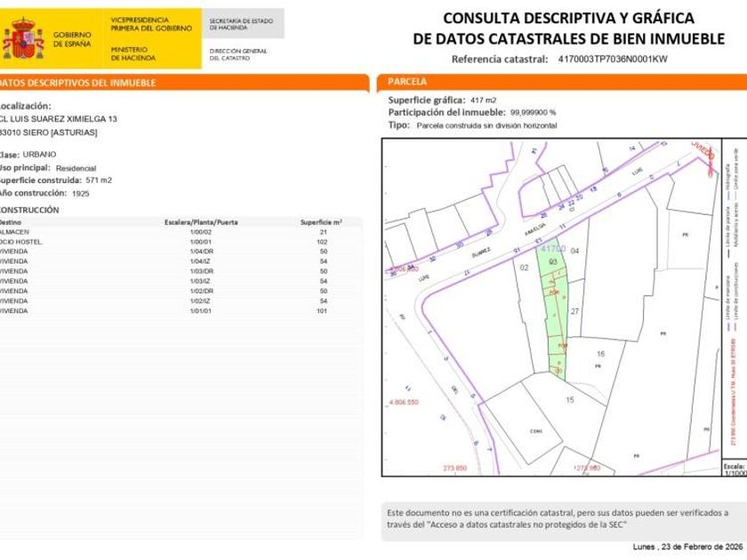This screenshot has height=560, width=747.
Task: Click built surface value '571 m2'
Action: click(99, 180)
